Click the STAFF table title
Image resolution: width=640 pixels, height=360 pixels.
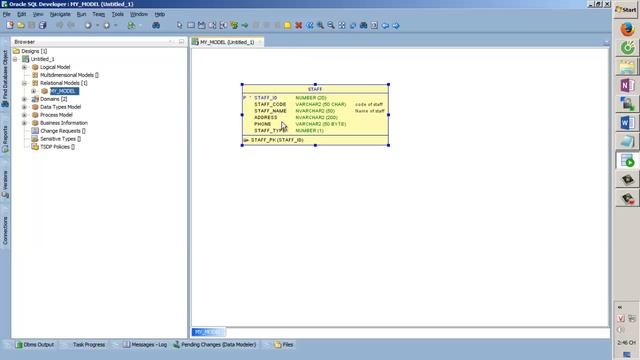[315, 89]
